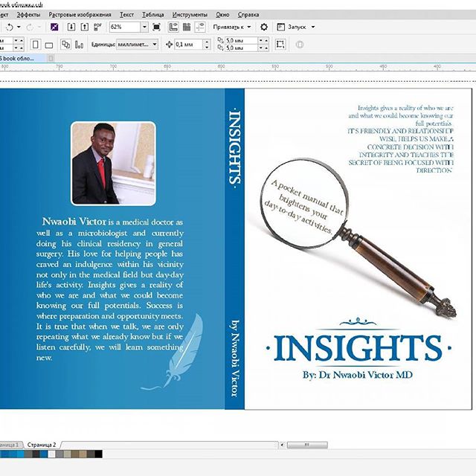The height and width of the screenshot is (476, 476).
Task: Click the Import icon with down arrow
Action: 71,27
